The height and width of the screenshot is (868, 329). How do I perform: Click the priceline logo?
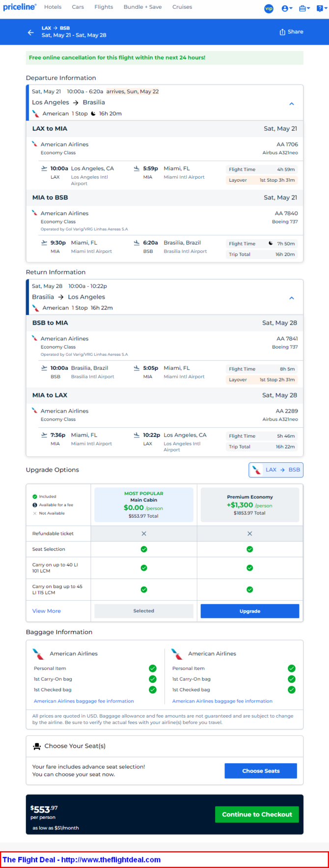[x=20, y=7]
